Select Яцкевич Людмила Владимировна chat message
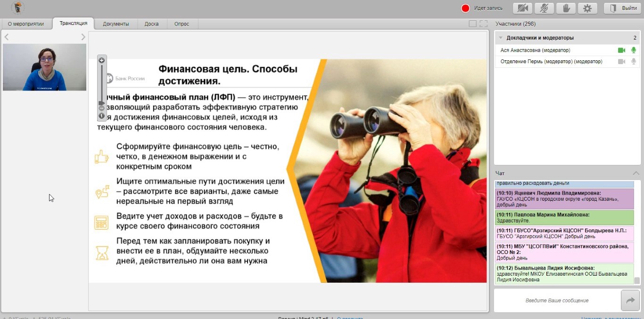644x319 pixels. pyautogui.click(x=564, y=199)
